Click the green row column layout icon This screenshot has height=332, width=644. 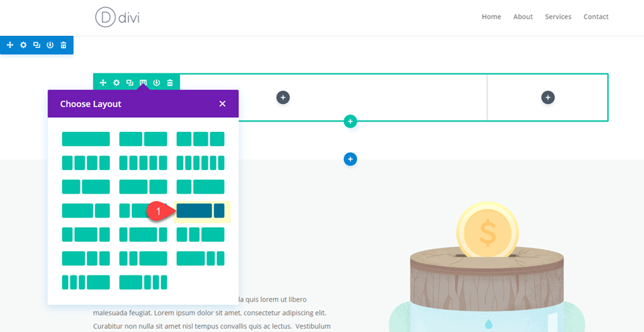143,83
